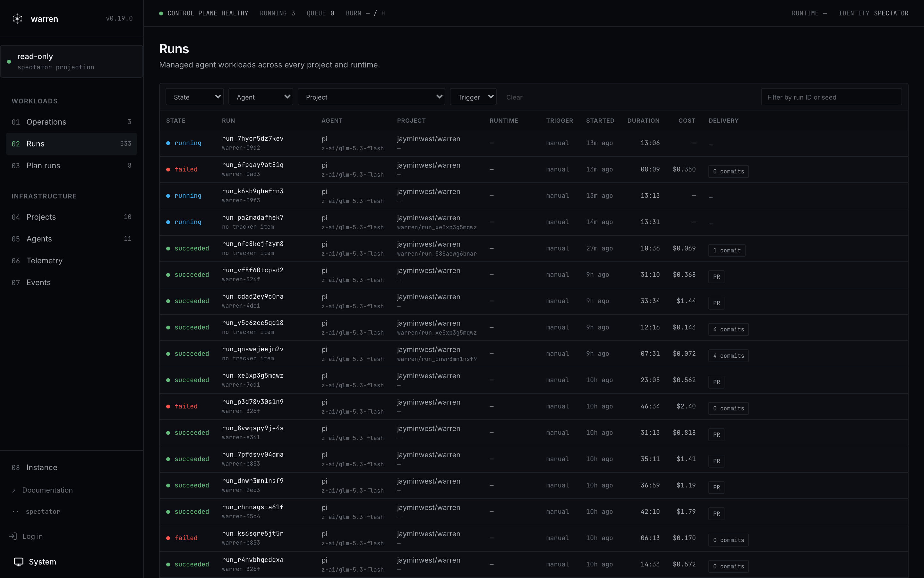
Task: Click the succeeded state of run_dnwr3mn1nsf9
Action: tap(187, 486)
